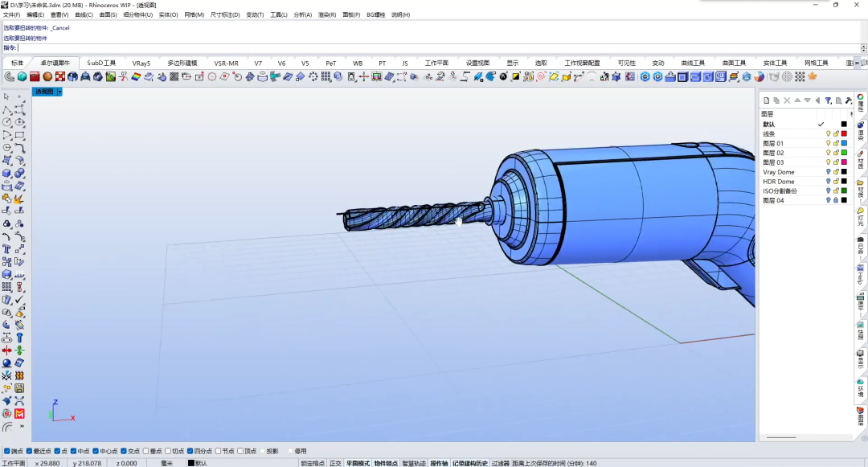
Task: Toggle the 锁定格点 status bar button
Action: tap(313, 463)
